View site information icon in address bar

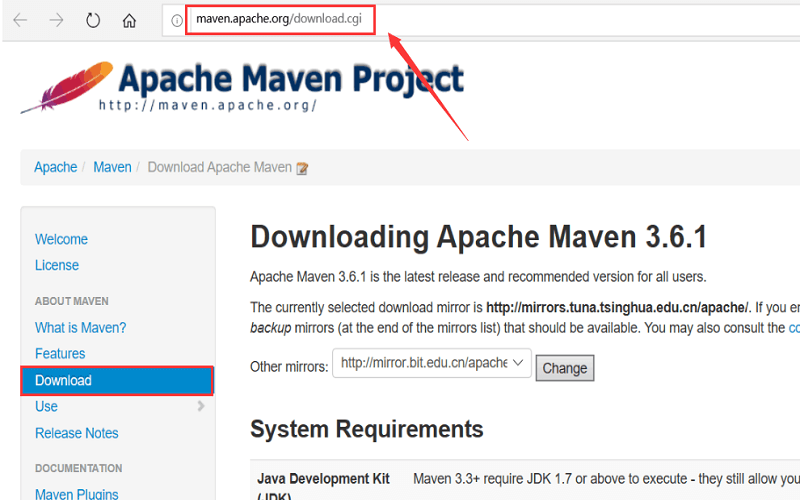pyautogui.click(x=177, y=20)
